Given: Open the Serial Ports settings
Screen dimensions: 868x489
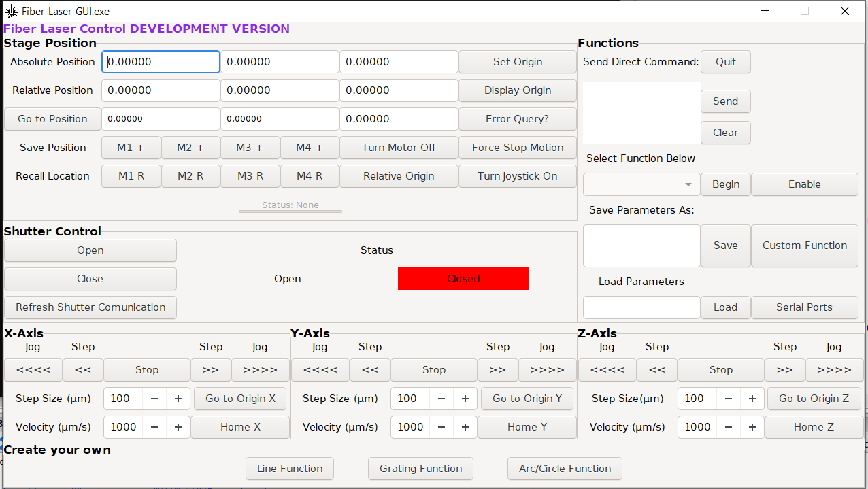Looking at the screenshot, I should coord(804,307).
